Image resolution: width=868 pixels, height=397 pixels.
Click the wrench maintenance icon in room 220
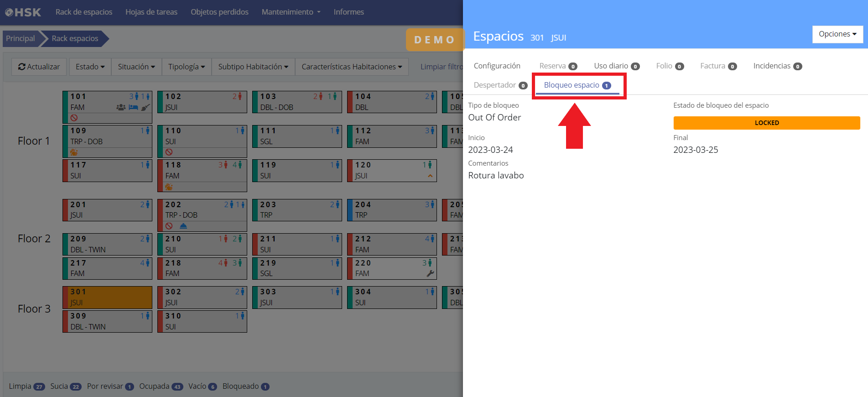pos(430,274)
